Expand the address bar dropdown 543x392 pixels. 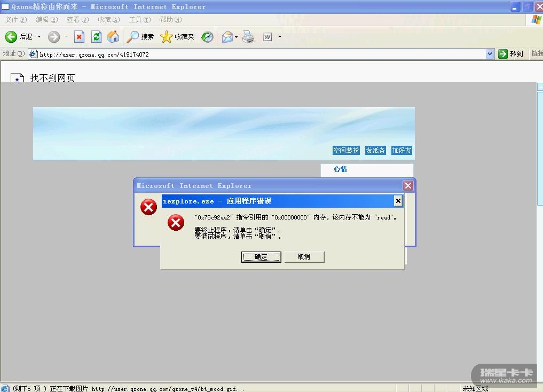point(490,54)
